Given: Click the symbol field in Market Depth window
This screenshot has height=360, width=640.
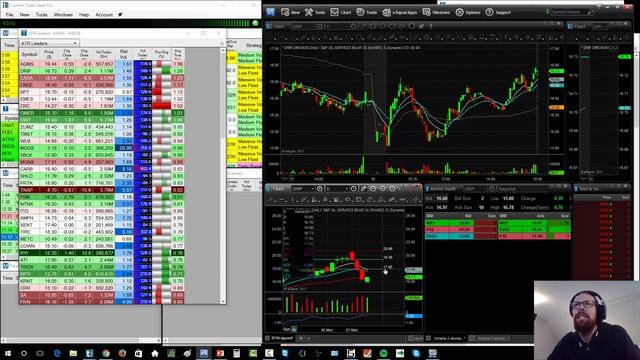Looking at the screenshot, I should click(x=475, y=189).
